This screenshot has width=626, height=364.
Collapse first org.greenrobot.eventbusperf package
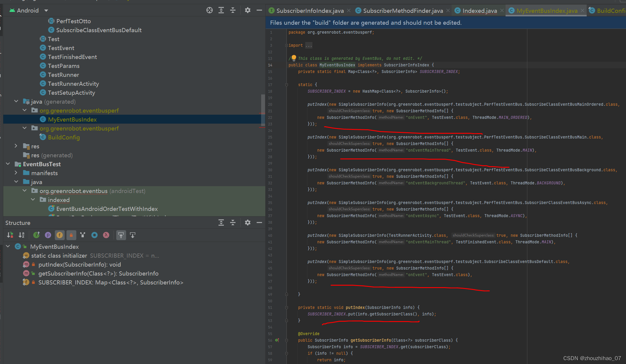[x=25, y=111]
